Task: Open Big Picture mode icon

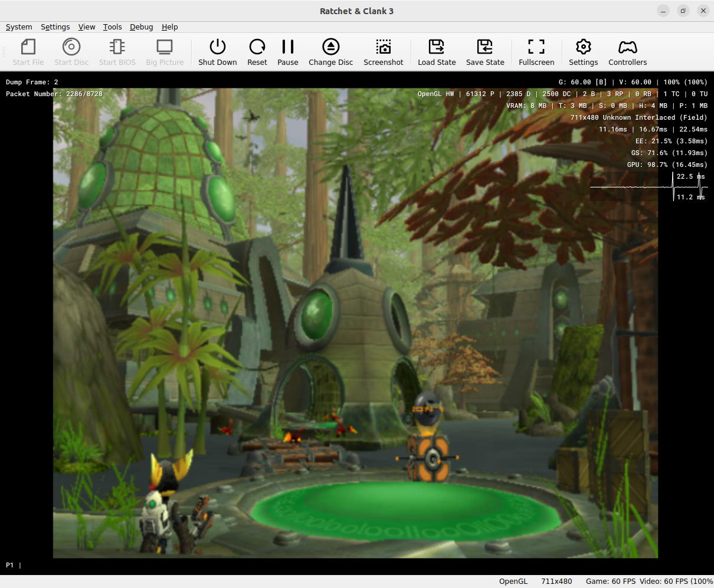Action: pos(165,47)
